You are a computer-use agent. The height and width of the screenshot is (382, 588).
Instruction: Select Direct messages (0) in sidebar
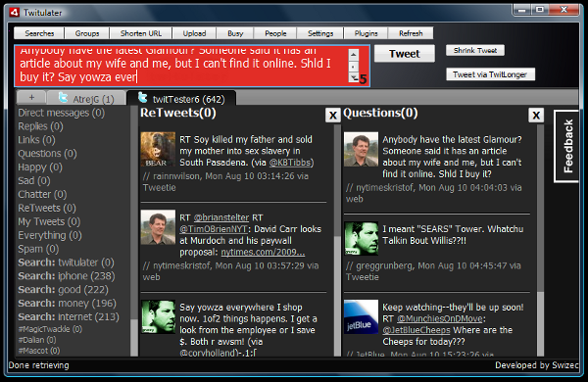(x=62, y=113)
